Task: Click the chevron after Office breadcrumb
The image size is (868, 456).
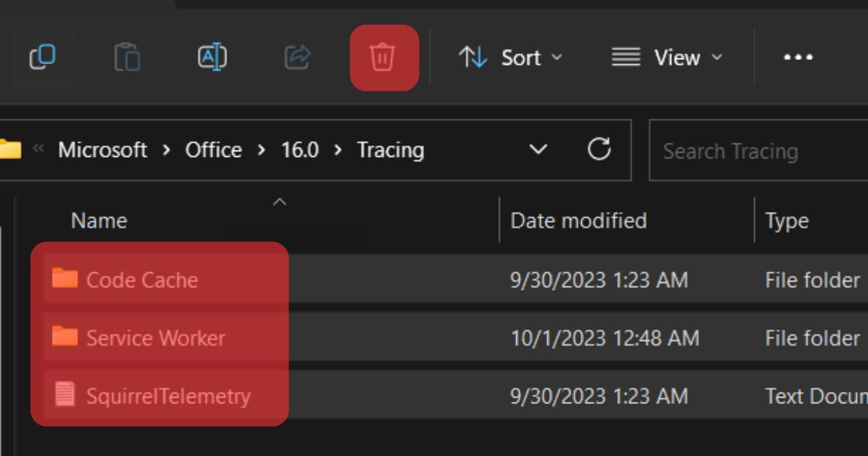Action: point(261,151)
